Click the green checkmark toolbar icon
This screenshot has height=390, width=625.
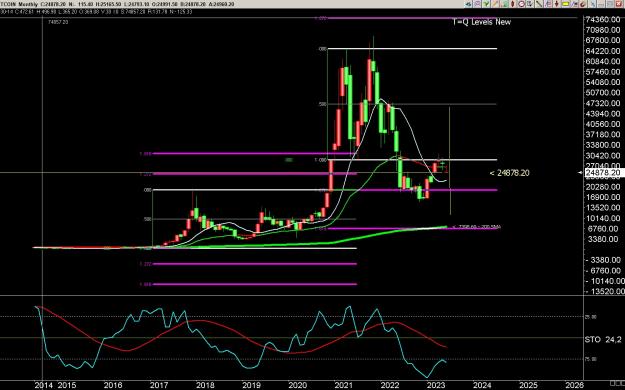click(486, 4)
